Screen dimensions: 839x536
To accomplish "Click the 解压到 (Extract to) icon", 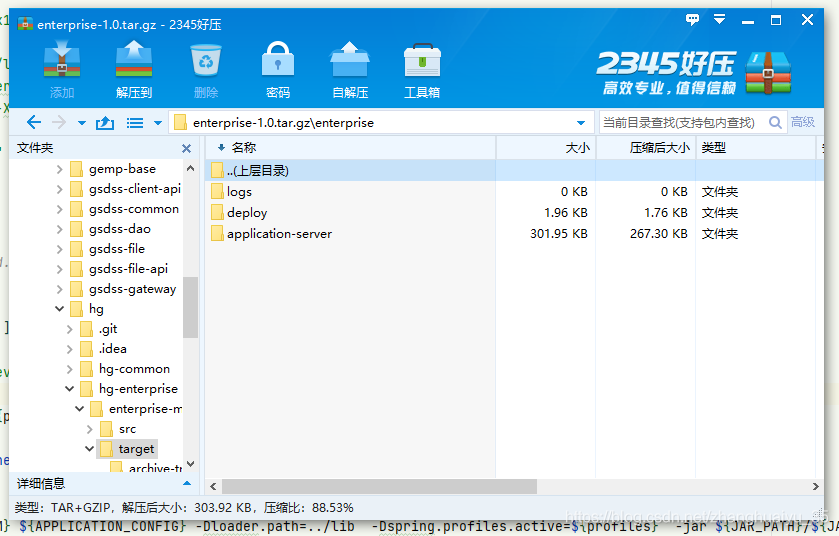I will [134, 70].
